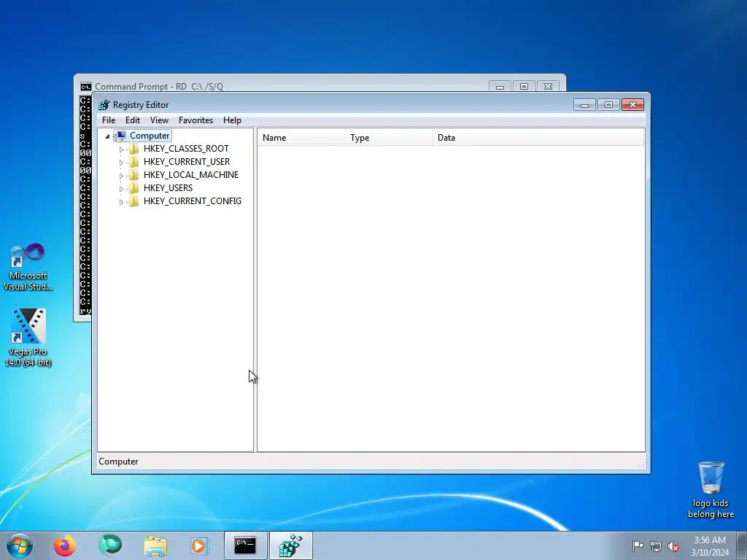Click the network tray icon

[x=656, y=546]
